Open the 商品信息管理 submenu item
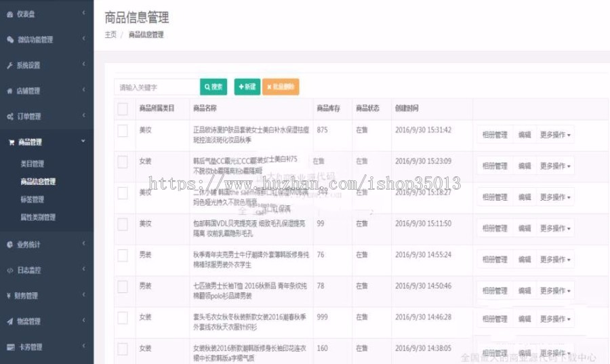The width and height of the screenshot is (610, 364). (x=38, y=182)
